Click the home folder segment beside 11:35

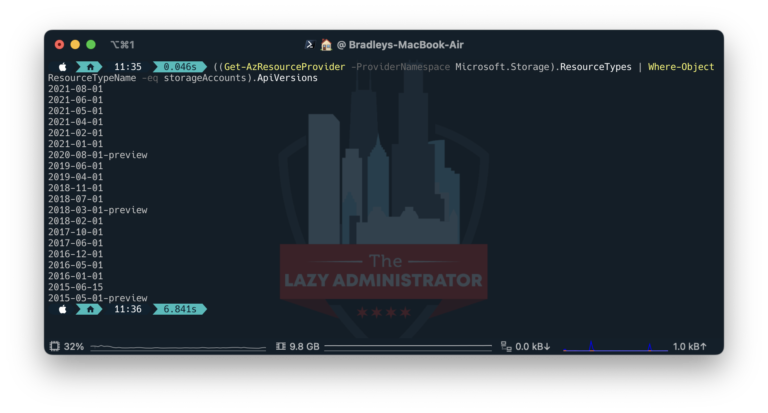tap(90, 67)
